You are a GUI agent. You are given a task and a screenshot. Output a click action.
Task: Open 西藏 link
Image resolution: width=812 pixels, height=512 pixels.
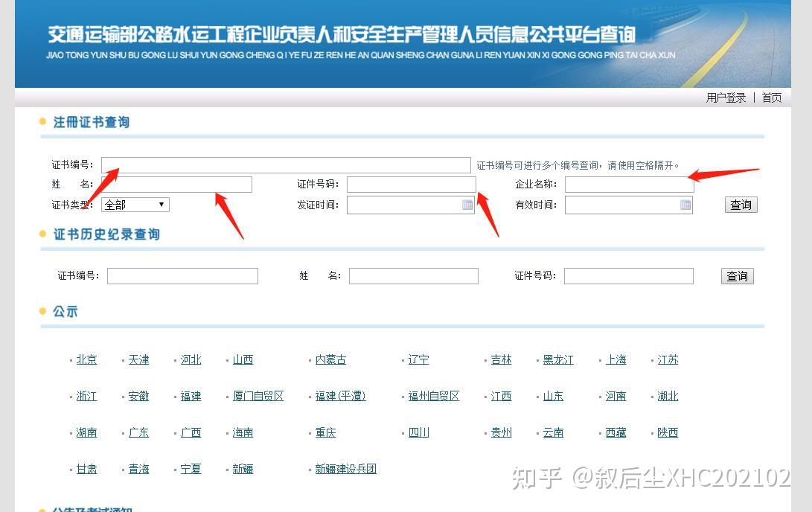click(x=616, y=432)
